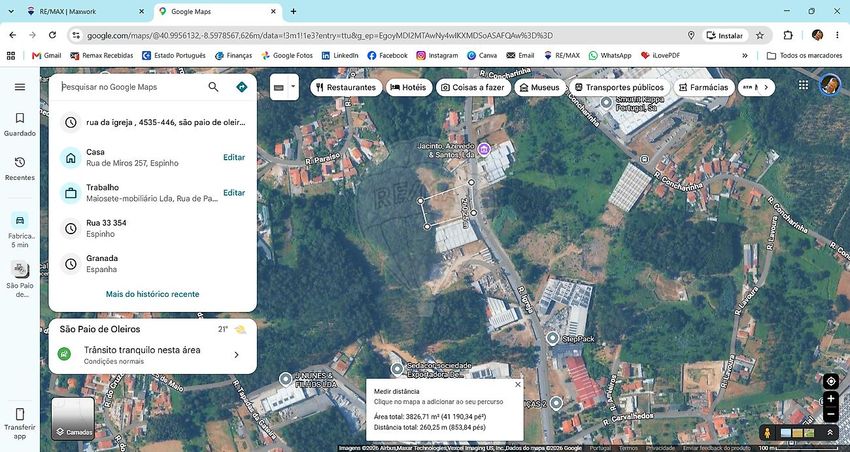
Task: Click the Chrome address bar URL
Action: pyautogui.click(x=320, y=35)
